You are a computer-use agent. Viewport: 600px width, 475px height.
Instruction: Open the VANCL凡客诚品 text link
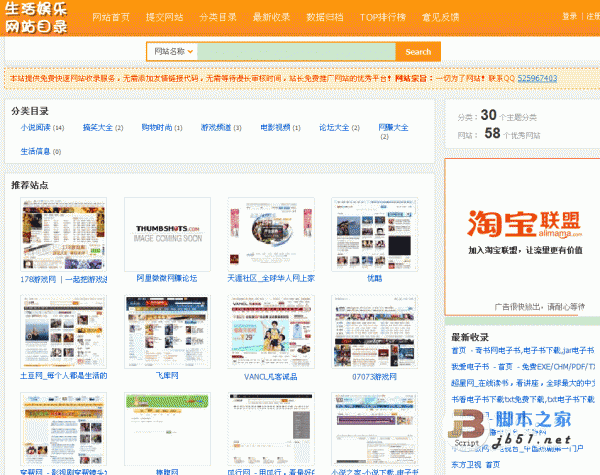(x=271, y=377)
